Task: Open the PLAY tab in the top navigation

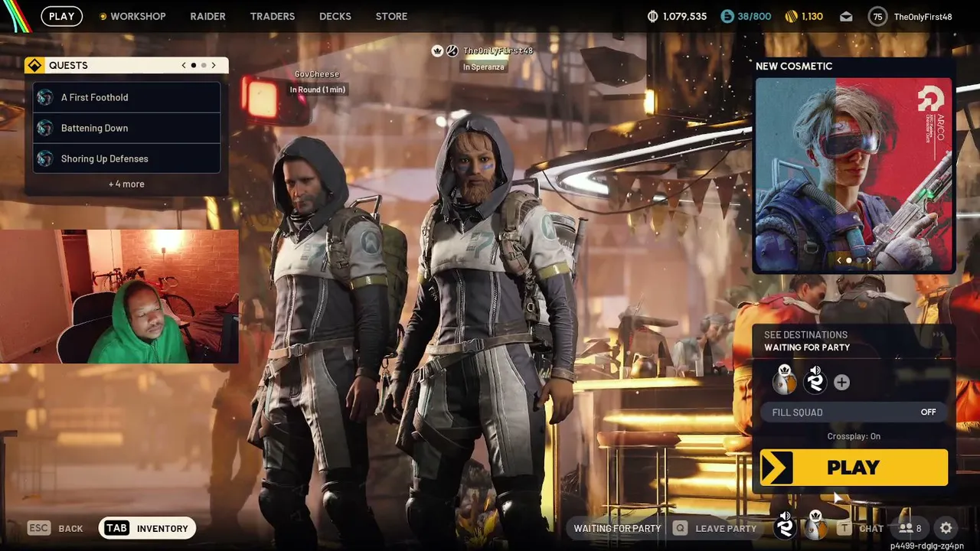Action: (x=62, y=16)
